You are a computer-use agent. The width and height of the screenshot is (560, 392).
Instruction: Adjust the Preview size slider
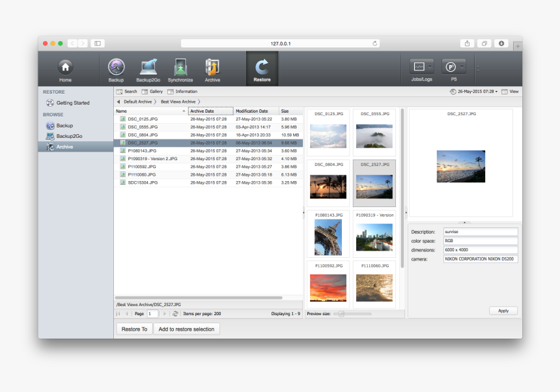click(x=342, y=313)
